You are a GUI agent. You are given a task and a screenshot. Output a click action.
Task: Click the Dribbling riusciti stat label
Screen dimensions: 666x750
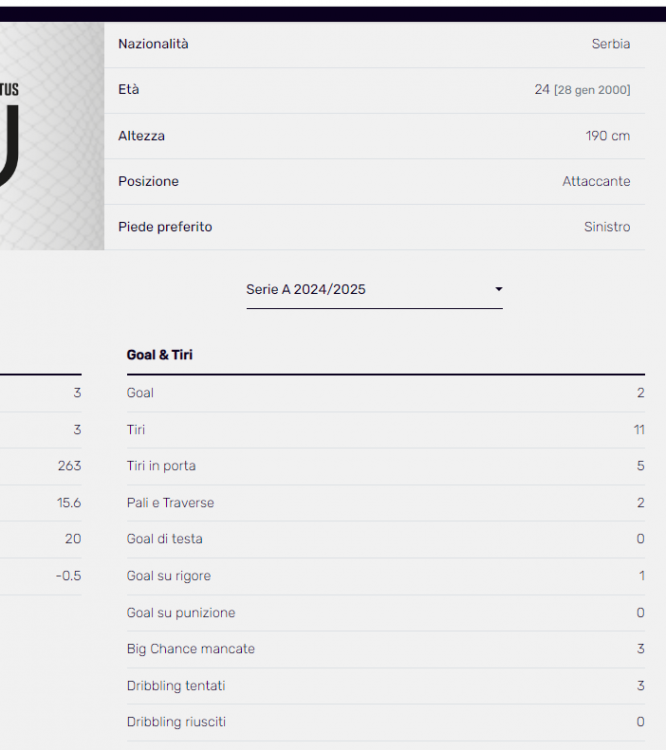[x=176, y=722]
